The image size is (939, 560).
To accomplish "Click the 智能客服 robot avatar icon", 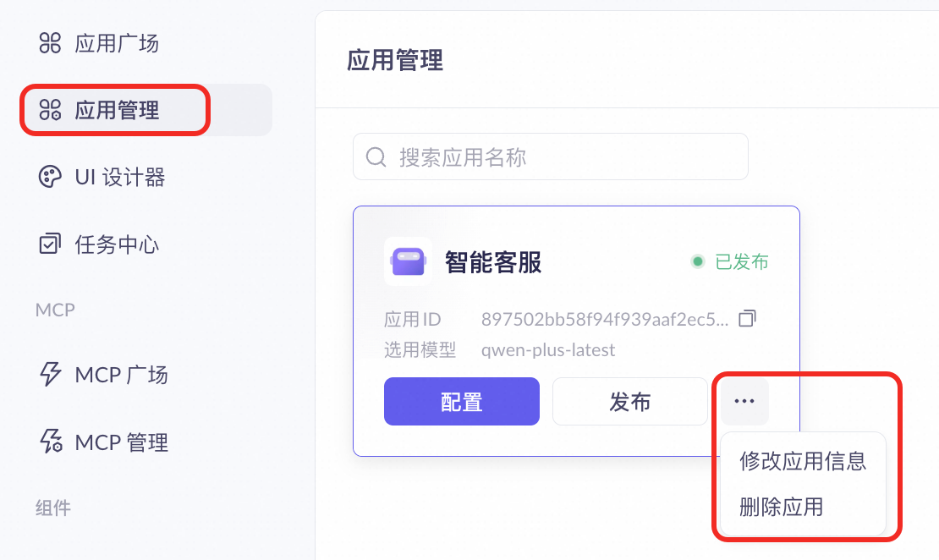I will [x=408, y=261].
